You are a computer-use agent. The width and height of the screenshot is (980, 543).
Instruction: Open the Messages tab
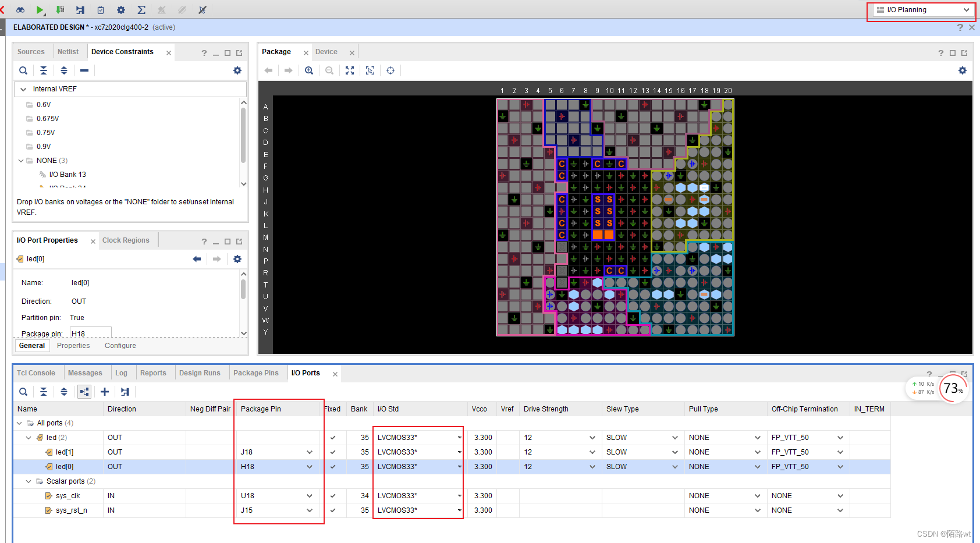click(x=85, y=373)
